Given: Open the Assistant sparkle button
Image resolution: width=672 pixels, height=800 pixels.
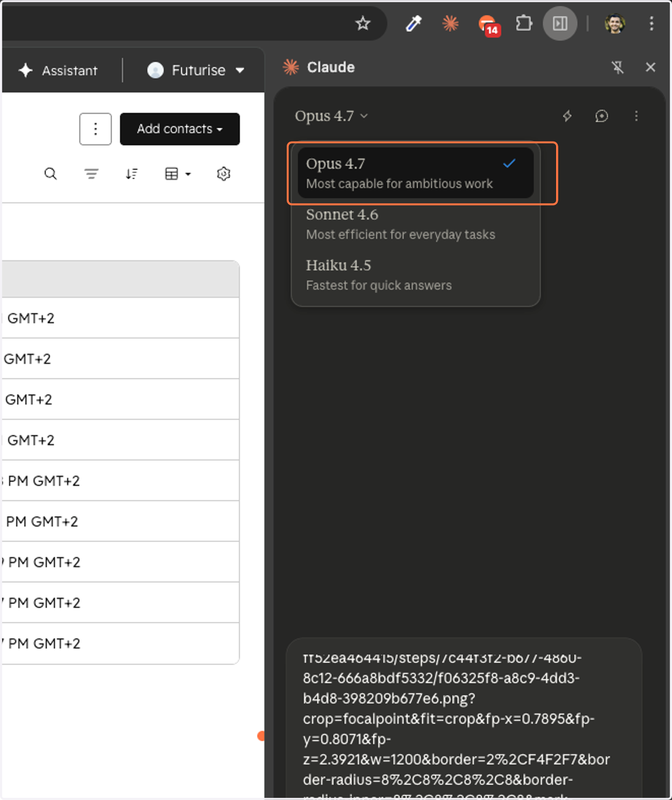Looking at the screenshot, I should (58, 71).
